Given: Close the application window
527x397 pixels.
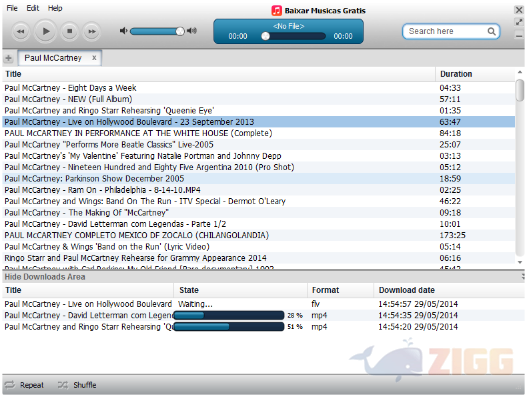Looking at the screenshot, I should pyautogui.click(x=519, y=10).
